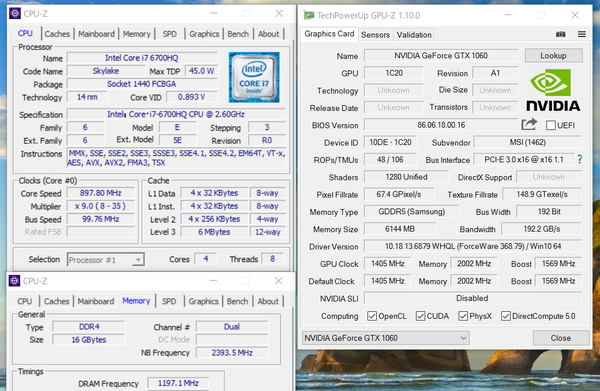The height and width of the screenshot is (391, 600).
Task: Switch to the Sensors tab in GPU-Z
Action: pos(375,35)
